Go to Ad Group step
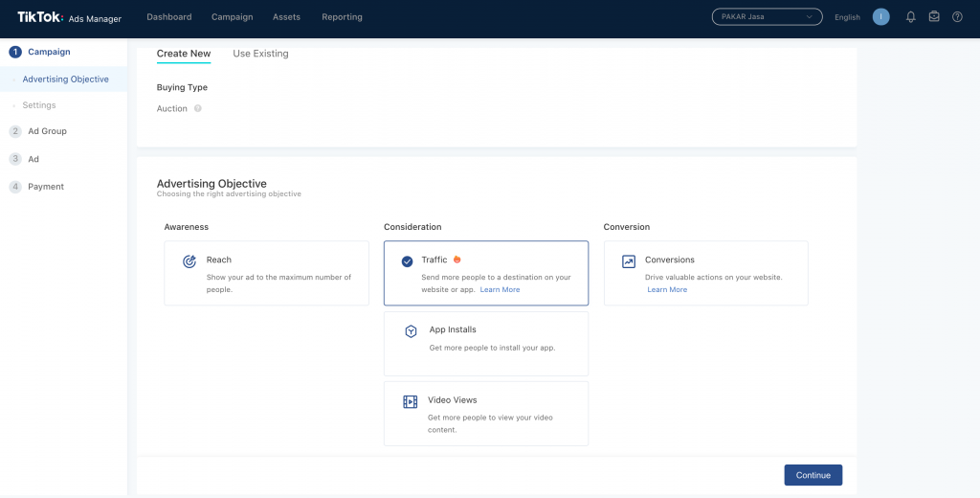Screen dimensions: 980x498 coord(47,131)
